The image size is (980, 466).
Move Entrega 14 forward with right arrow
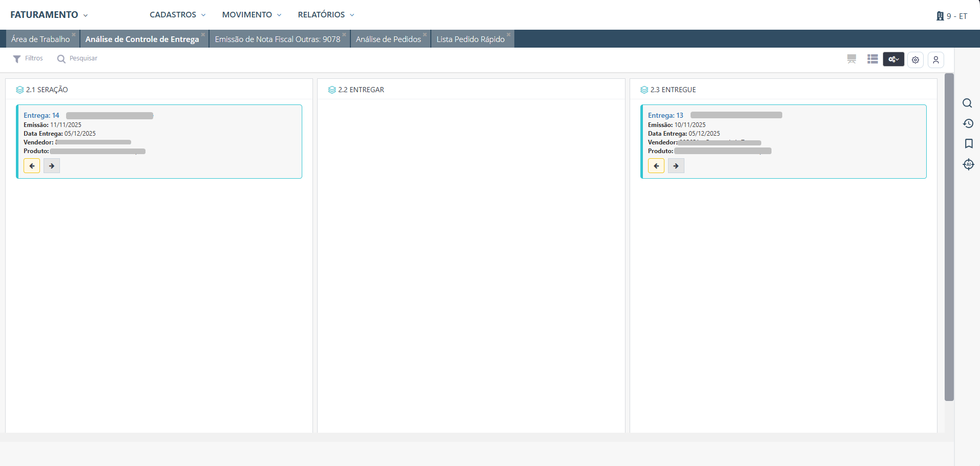[x=52, y=166]
